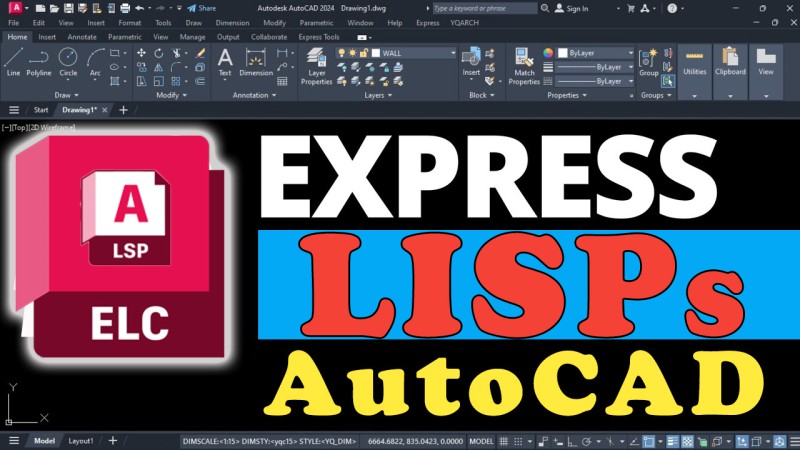Screen dimensions: 800x450
Task: Open the Utilities panel button
Action: (694, 71)
